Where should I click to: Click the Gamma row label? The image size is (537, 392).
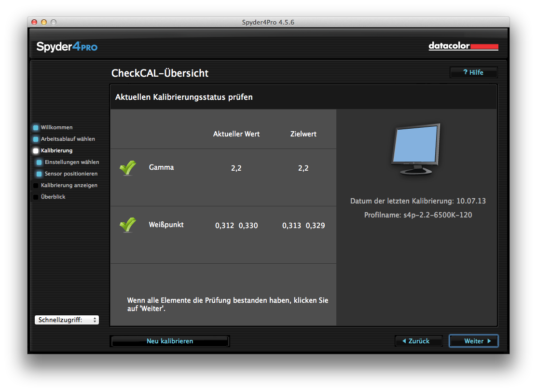pos(161,167)
